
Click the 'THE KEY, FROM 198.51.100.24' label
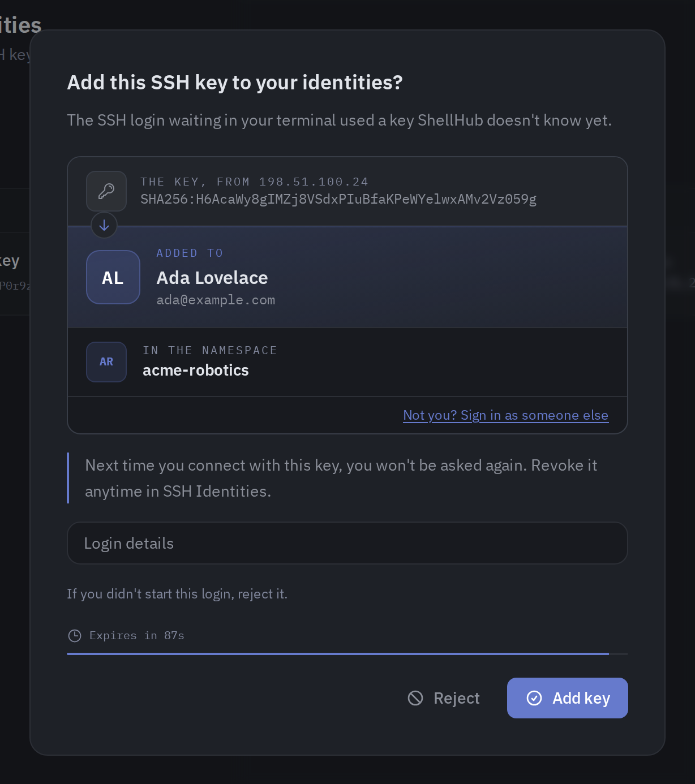point(254,182)
